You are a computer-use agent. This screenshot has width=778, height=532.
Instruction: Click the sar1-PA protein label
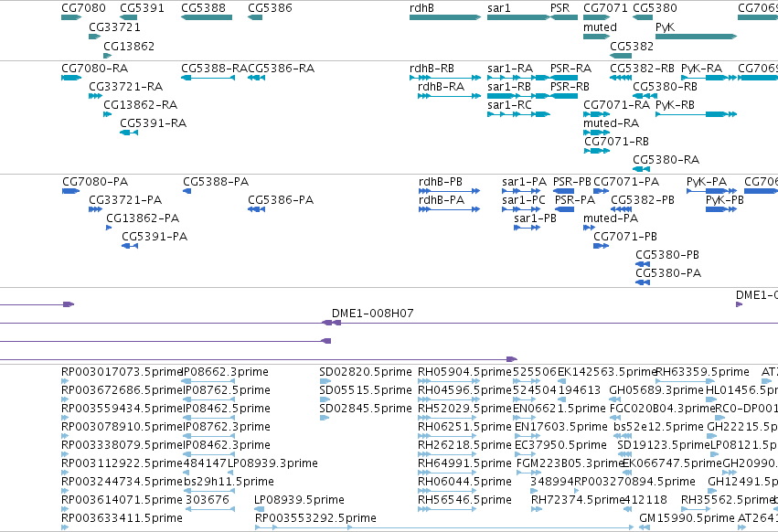[x=525, y=182]
